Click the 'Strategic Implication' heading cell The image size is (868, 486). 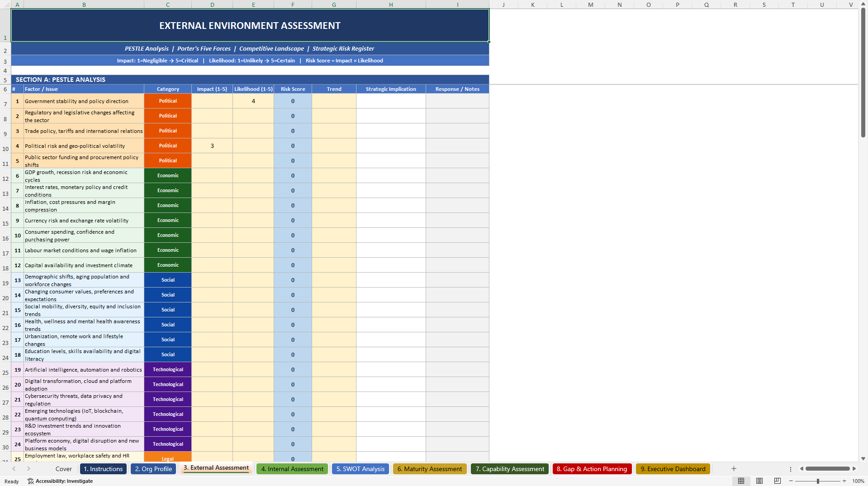(391, 89)
